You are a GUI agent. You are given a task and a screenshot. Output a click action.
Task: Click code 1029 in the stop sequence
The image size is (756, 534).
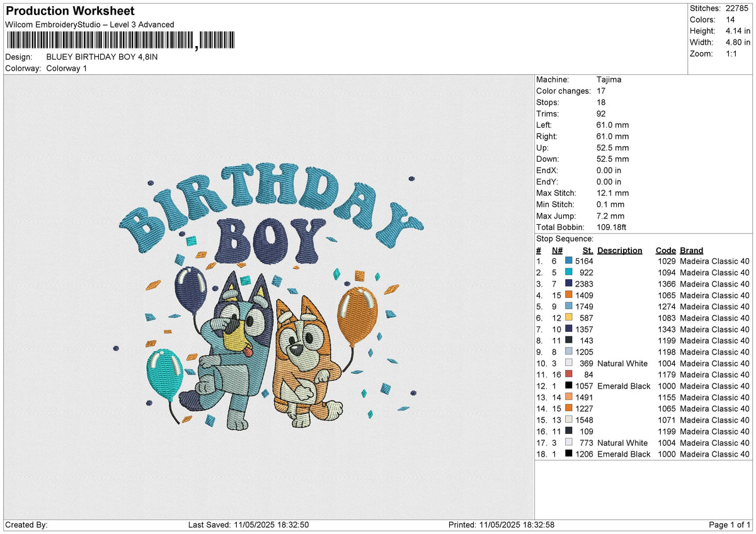[666, 261]
